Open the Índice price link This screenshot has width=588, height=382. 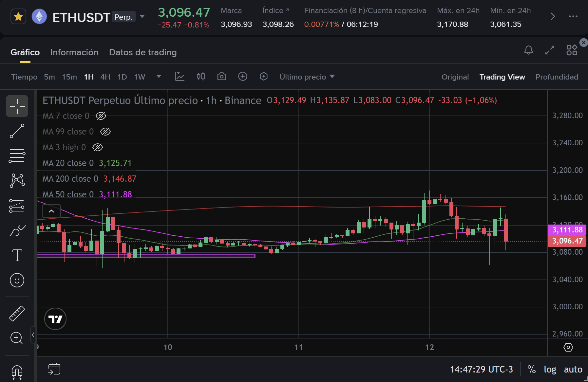tap(275, 10)
